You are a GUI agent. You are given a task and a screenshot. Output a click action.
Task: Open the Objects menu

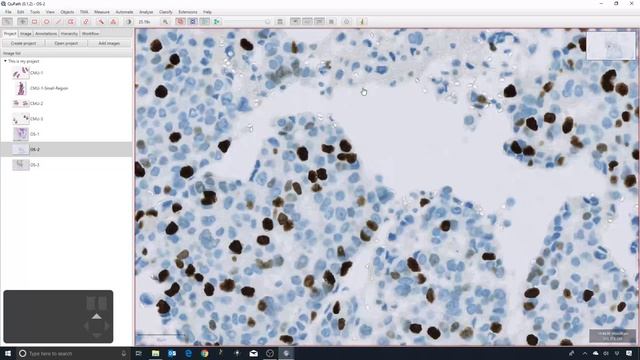coord(67,12)
